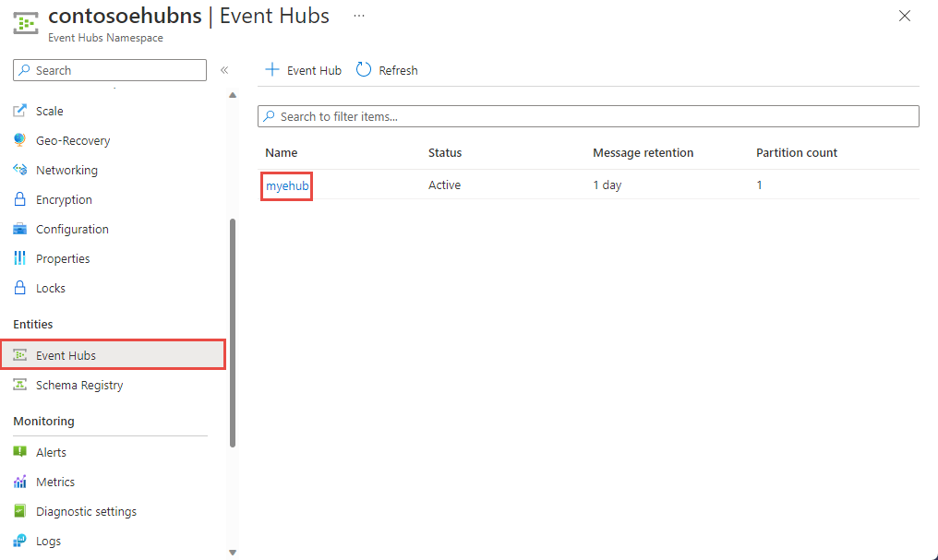Open Logs via its sidebar icon

(19, 541)
